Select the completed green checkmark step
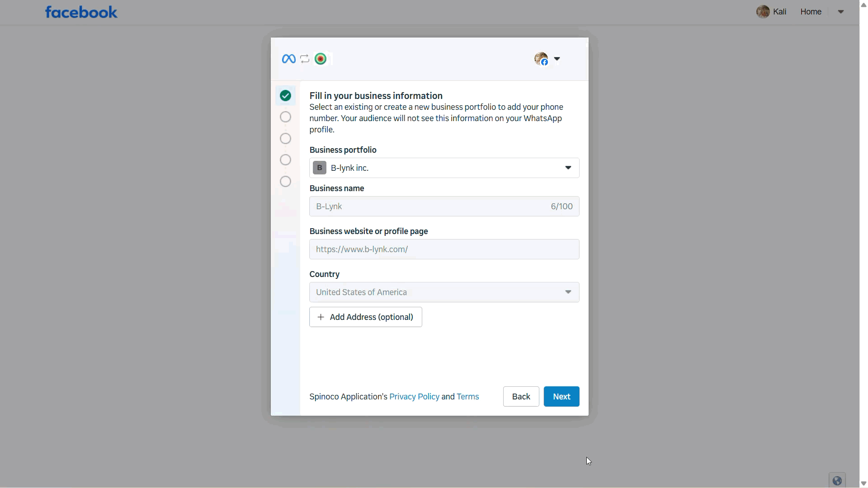 [x=285, y=96]
